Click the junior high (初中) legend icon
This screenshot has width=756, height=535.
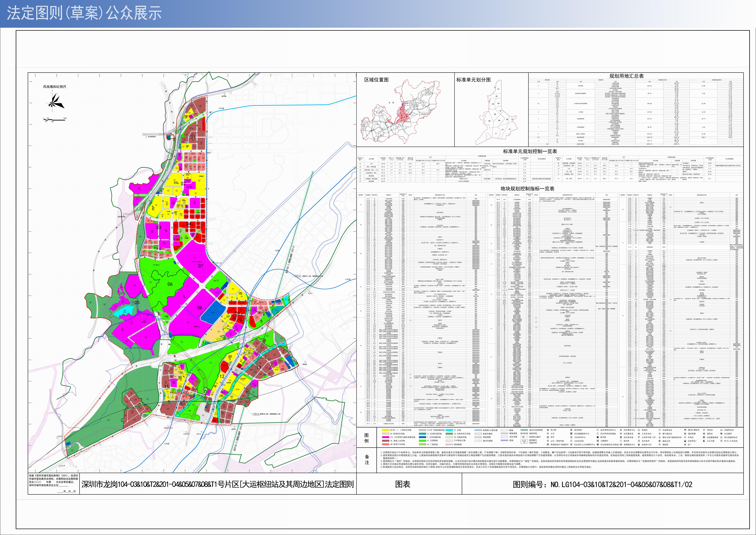548,437
